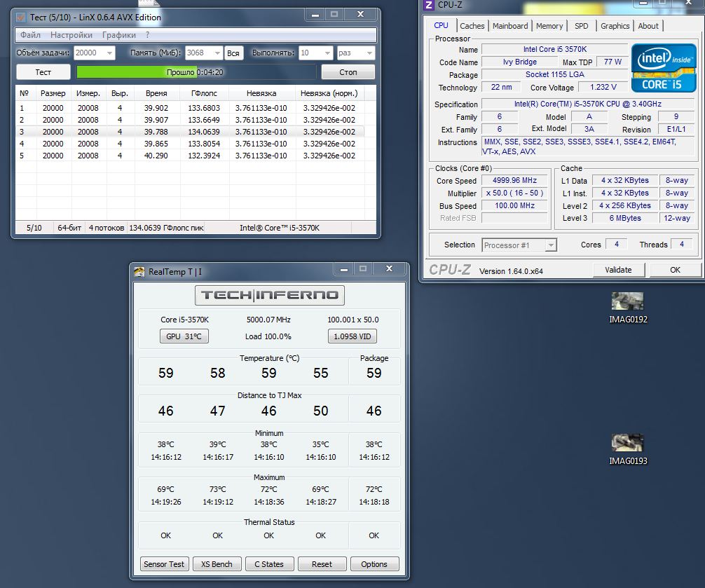
Task: Click the Стоп button in LinX
Action: (x=348, y=72)
